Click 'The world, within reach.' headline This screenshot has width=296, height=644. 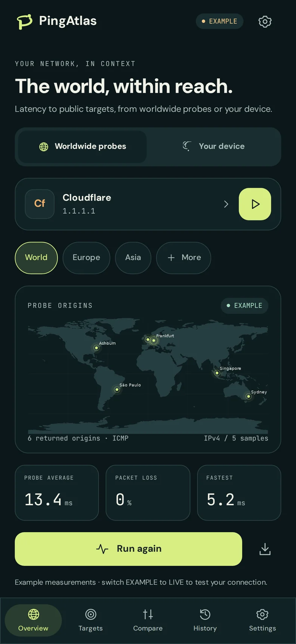(x=124, y=86)
